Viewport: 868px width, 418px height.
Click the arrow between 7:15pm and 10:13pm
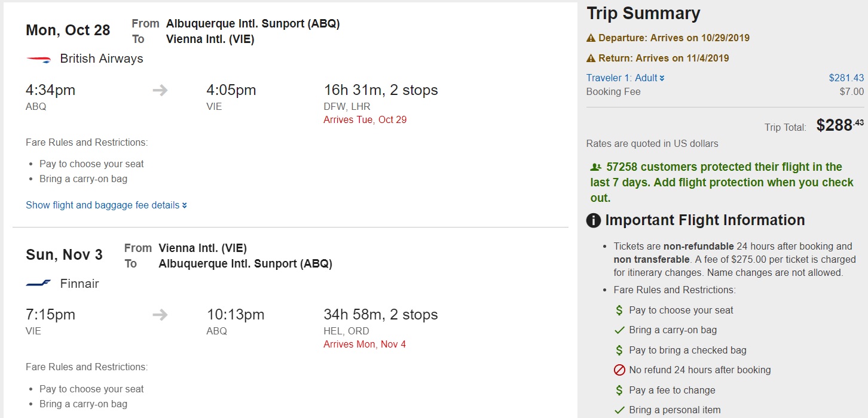[160, 315]
